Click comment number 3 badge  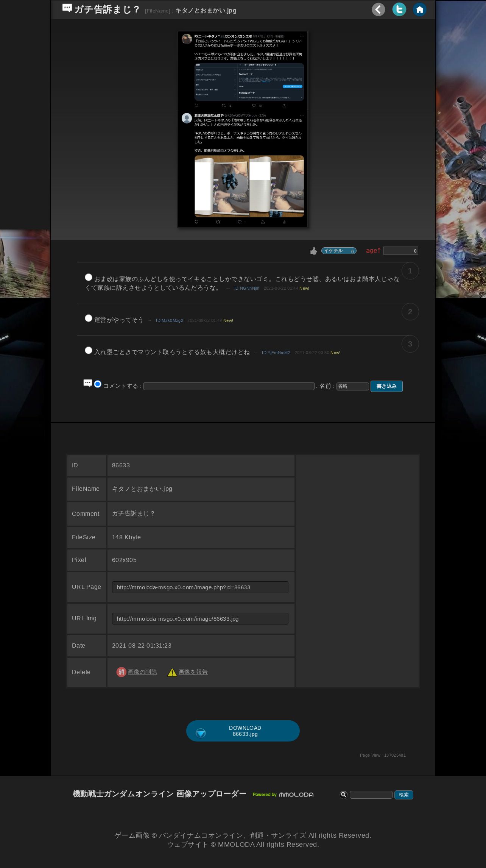(x=410, y=344)
